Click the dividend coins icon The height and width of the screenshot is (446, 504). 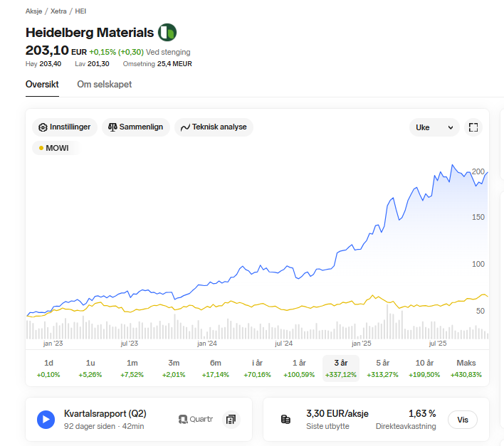point(285,420)
